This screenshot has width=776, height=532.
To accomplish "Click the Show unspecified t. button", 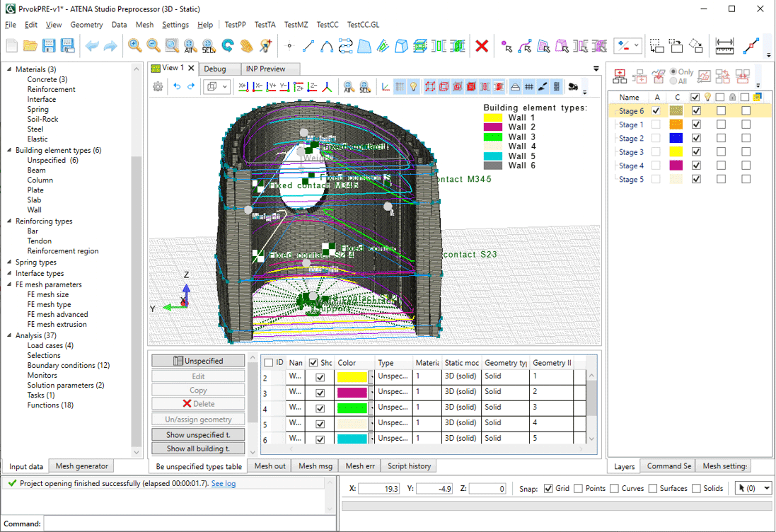I will [198, 434].
